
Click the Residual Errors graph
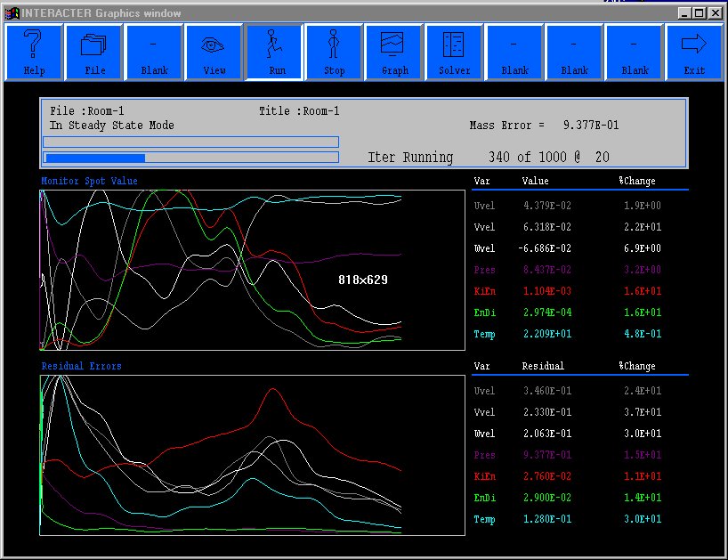[x=252, y=455]
